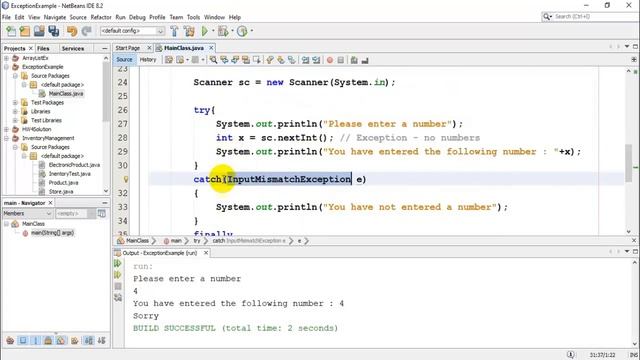Toggle Sort by Name in Navigator footer
640x360 pixels.
coord(89,340)
